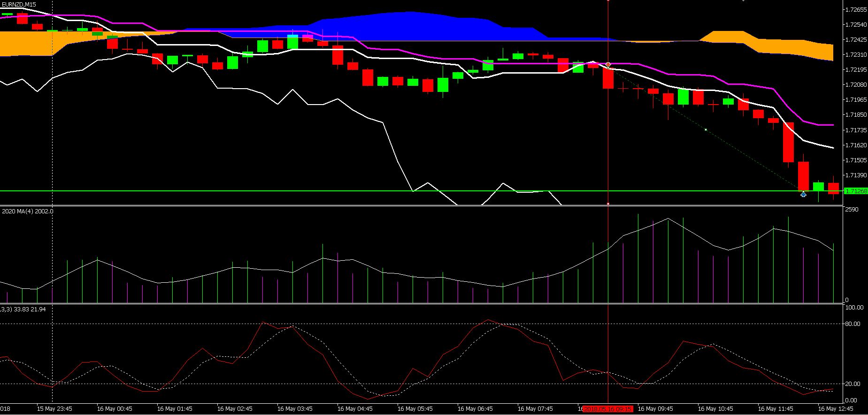Click the 15 May 23:45 time label
This screenshot has width=868, height=415.
tap(54, 409)
